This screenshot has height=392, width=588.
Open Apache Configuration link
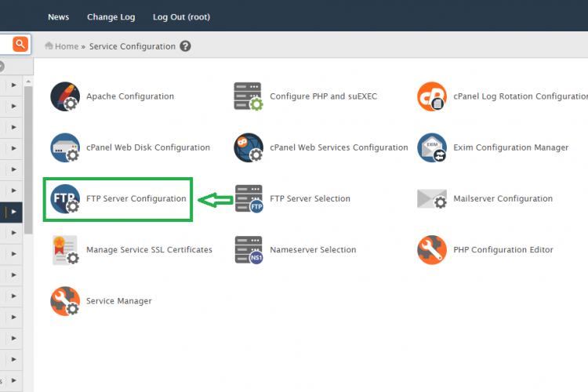(x=130, y=96)
